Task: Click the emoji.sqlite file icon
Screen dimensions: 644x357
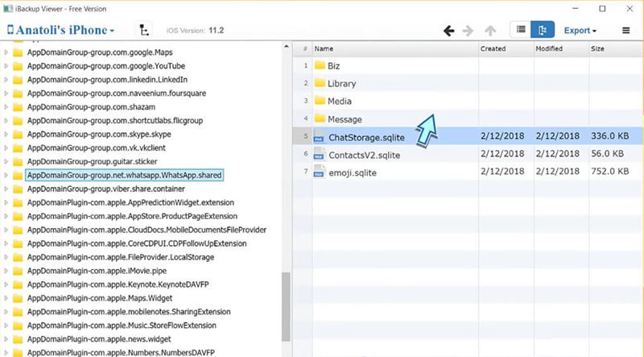Action: pyautogui.click(x=319, y=172)
